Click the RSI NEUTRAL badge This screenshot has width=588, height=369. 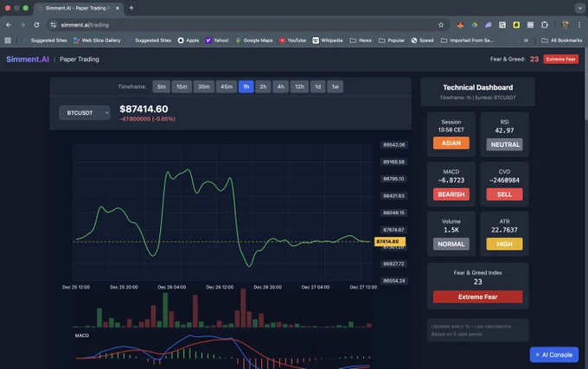tap(505, 144)
